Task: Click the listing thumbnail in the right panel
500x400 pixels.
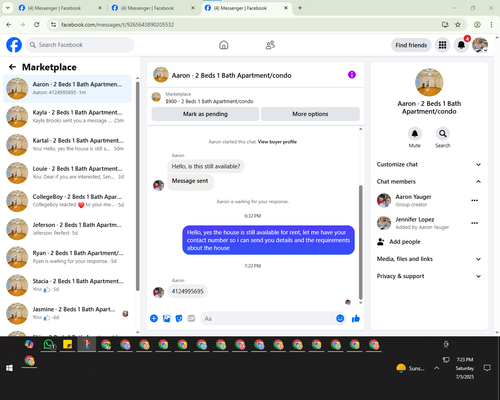Action: (x=429, y=82)
